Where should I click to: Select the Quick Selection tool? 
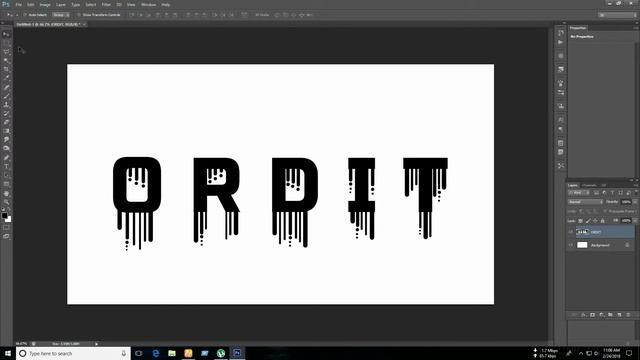(6, 60)
